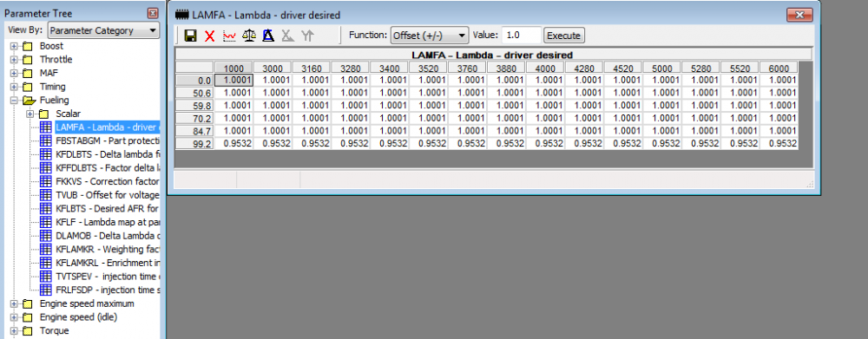Click the grayed Y-axis toolbar icon
Screen dimensions: 868x339
tap(307, 36)
